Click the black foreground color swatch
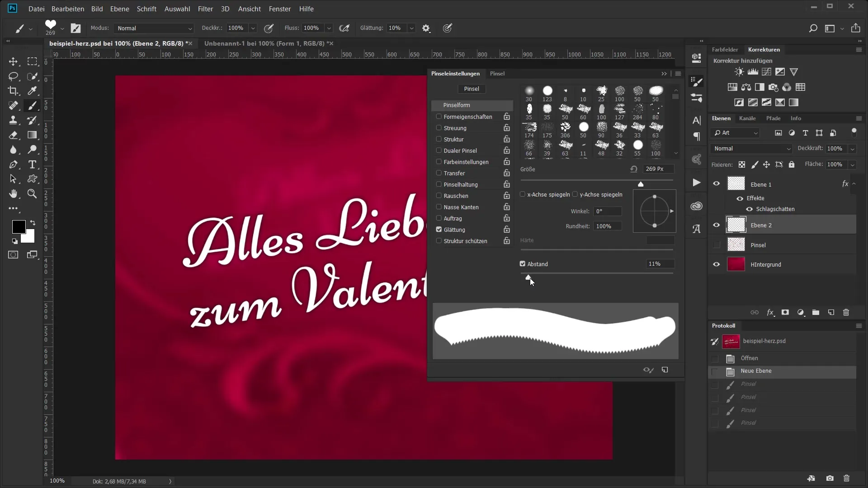Viewport: 868px width, 488px height. click(x=18, y=226)
